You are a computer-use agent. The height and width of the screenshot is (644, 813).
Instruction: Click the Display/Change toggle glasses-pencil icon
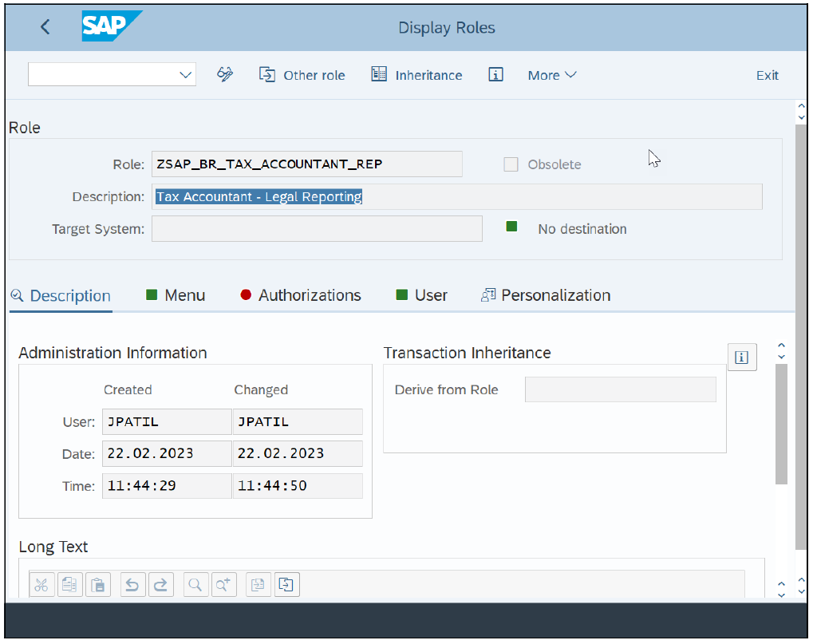(226, 74)
